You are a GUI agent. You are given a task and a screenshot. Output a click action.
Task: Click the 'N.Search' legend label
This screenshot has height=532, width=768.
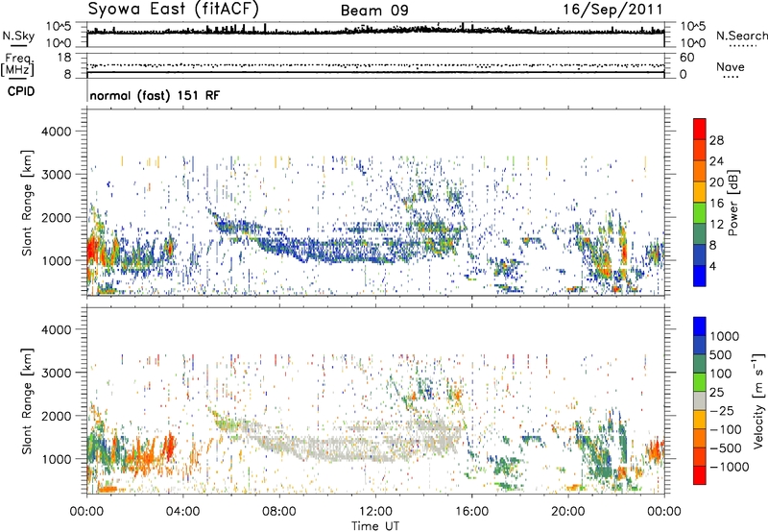click(x=741, y=36)
